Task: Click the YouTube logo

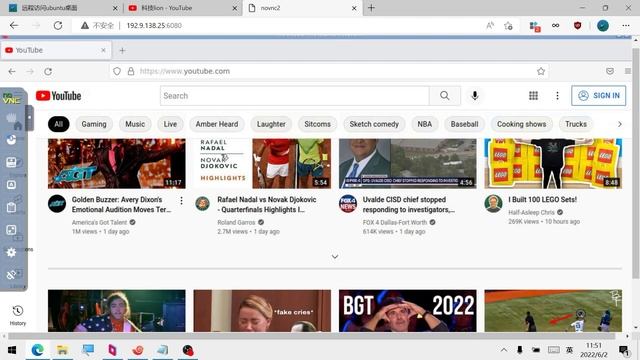Action: point(58,96)
